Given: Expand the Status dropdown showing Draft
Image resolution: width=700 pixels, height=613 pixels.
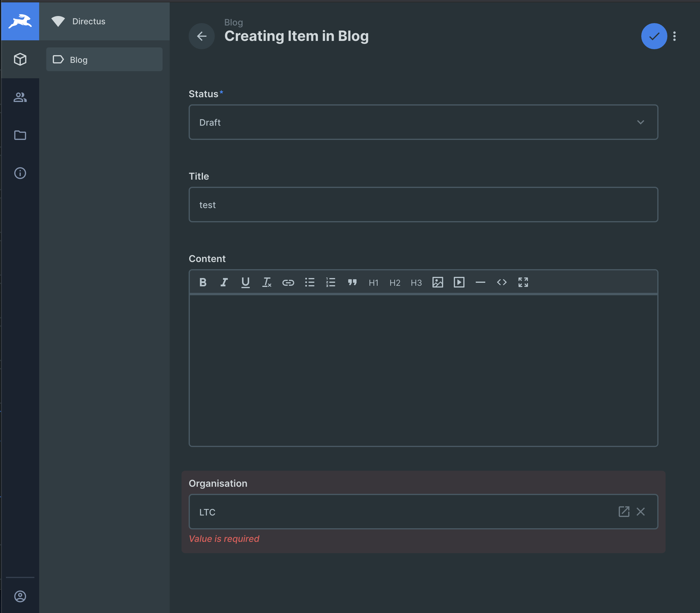Looking at the screenshot, I should tap(423, 122).
